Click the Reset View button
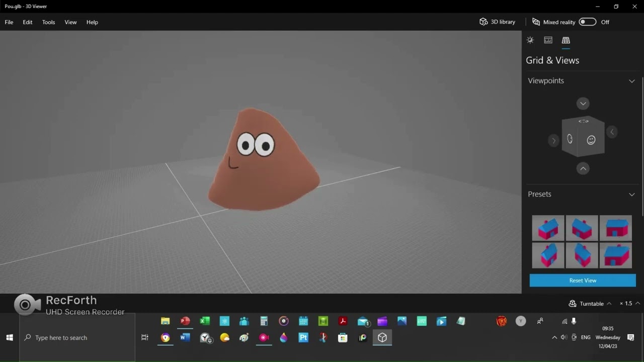Image resolution: width=644 pixels, height=362 pixels. click(583, 281)
